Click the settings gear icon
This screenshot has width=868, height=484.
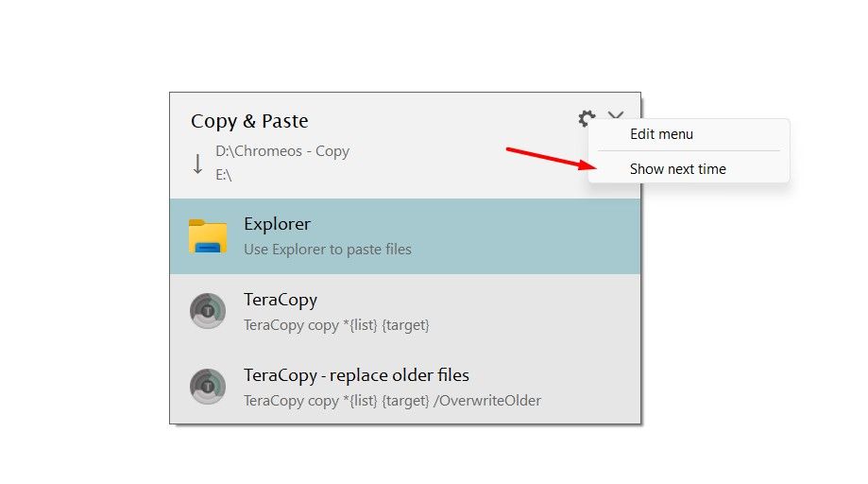point(587,118)
